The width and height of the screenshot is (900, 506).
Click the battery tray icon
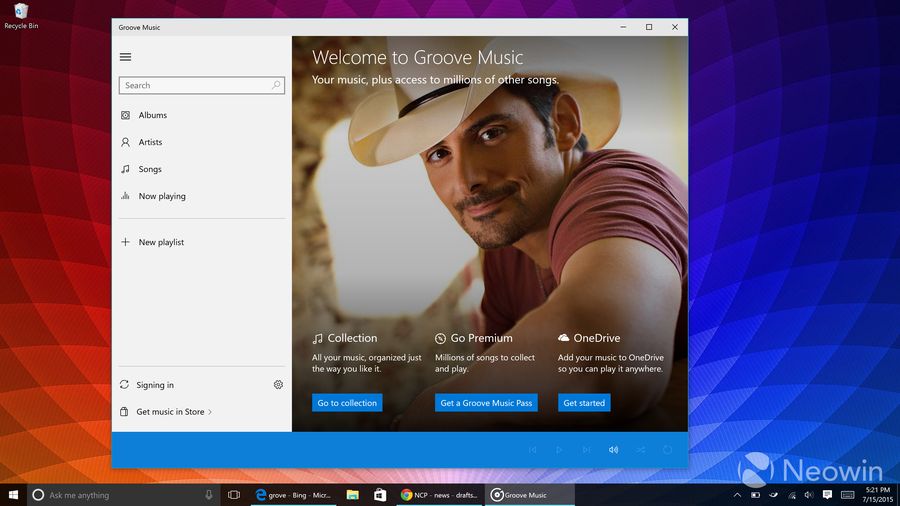755,495
